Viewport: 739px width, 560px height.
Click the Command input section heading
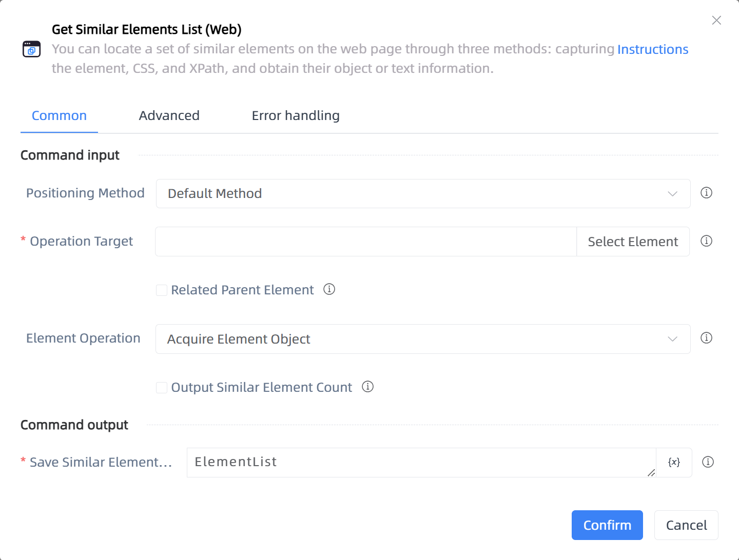click(x=70, y=155)
